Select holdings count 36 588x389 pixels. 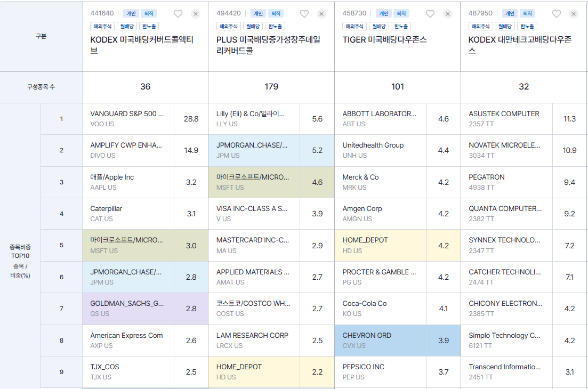145,86
